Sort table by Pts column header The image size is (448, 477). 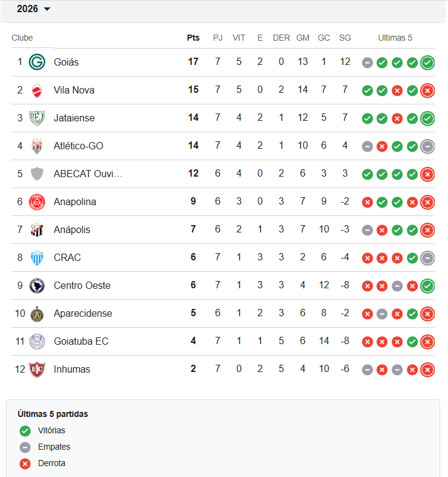coord(193,38)
